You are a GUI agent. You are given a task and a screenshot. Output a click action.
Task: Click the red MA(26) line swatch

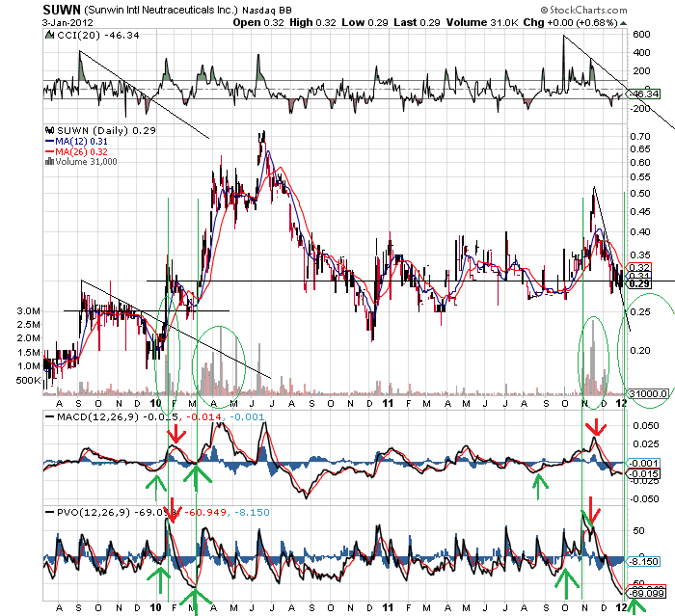pyautogui.click(x=49, y=152)
